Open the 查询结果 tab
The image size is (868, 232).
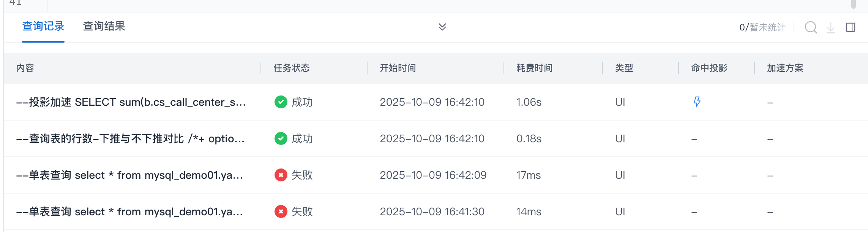[104, 26]
